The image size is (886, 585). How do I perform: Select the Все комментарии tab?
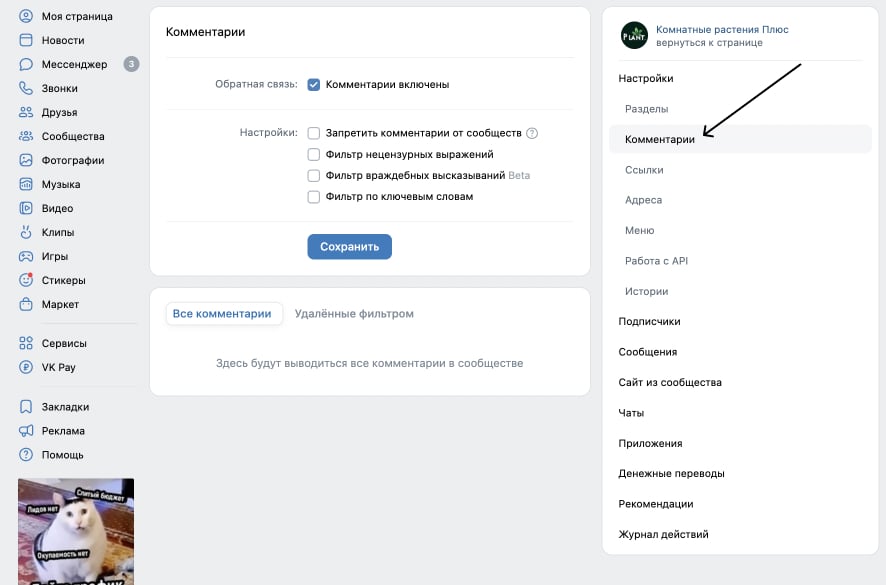point(224,313)
